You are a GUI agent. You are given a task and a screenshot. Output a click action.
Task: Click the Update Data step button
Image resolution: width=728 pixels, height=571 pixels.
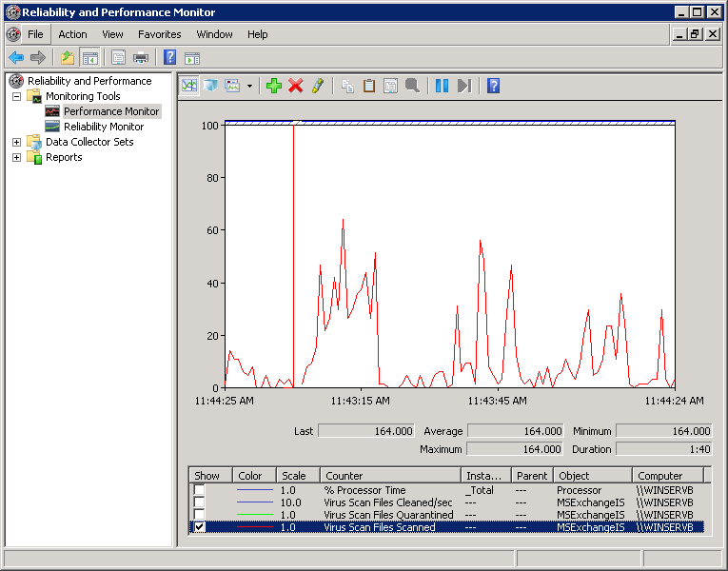[x=464, y=86]
